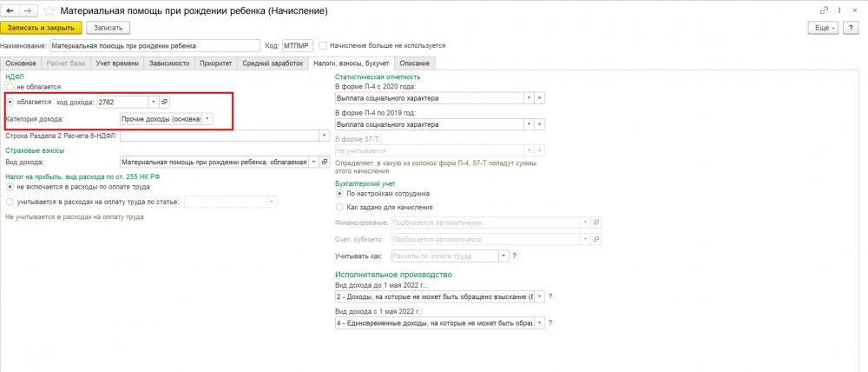Choose Как задано для начисления option
Screen dimensions: 868x372
click(x=339, y=207)
